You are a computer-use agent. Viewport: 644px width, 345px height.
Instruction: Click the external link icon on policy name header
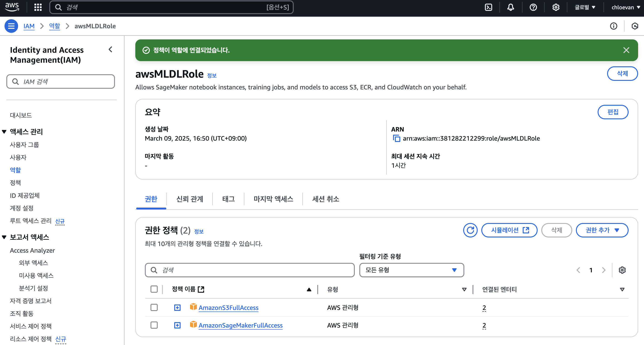coord(201,290)
